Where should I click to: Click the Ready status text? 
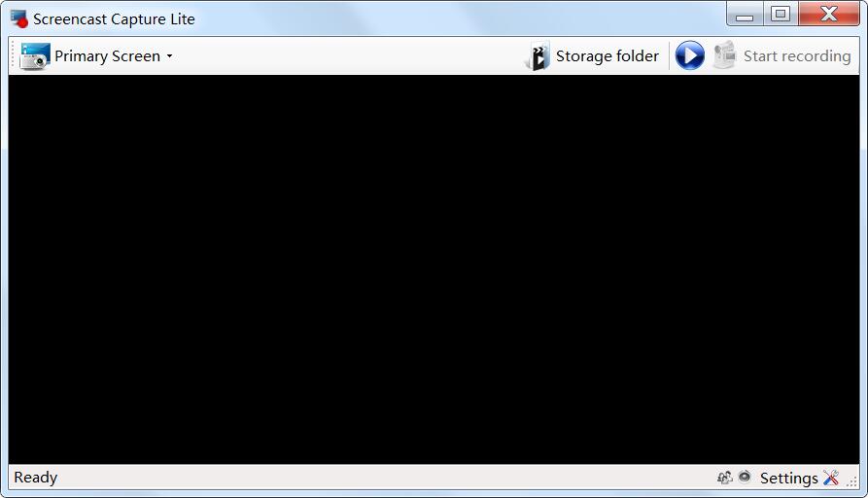(x=35, y=478)
